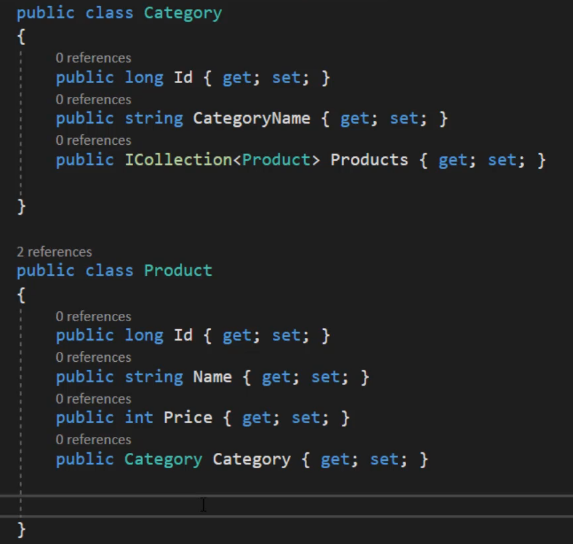Click the ICollection type in Products property
This screenshot has width=573, height=544.
coord(178,160)
